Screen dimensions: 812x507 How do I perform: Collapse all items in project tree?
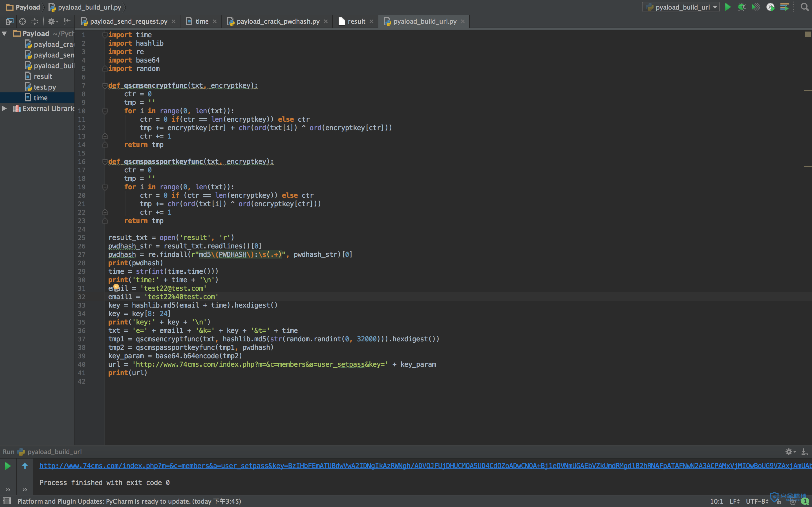pyautogui.click(x=35, y=21)
